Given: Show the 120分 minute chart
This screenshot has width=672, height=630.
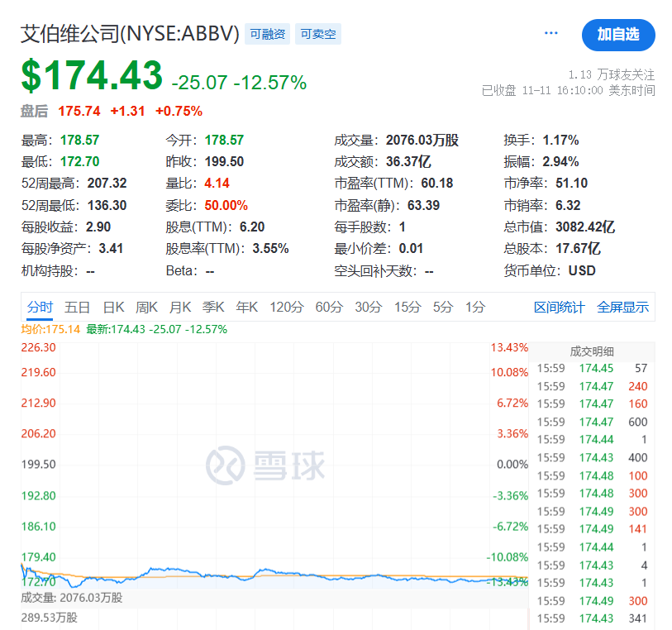Looking at the screenshot, I should click(x=287, y=308).
